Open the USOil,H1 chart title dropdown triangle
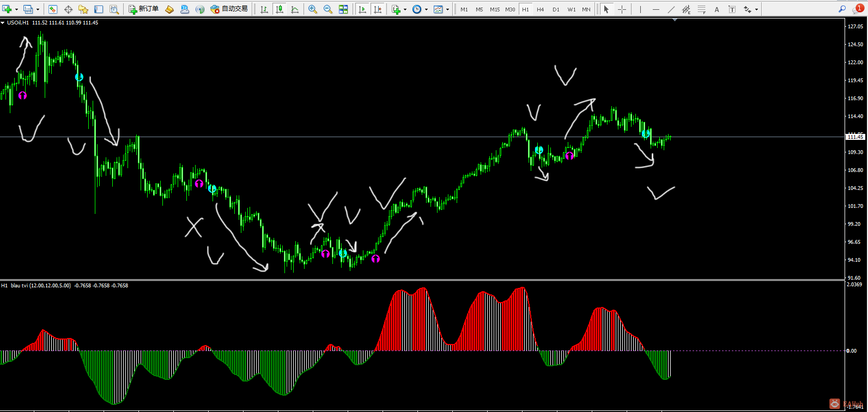Viewport: 868px width, 412px height. (3, 23)
